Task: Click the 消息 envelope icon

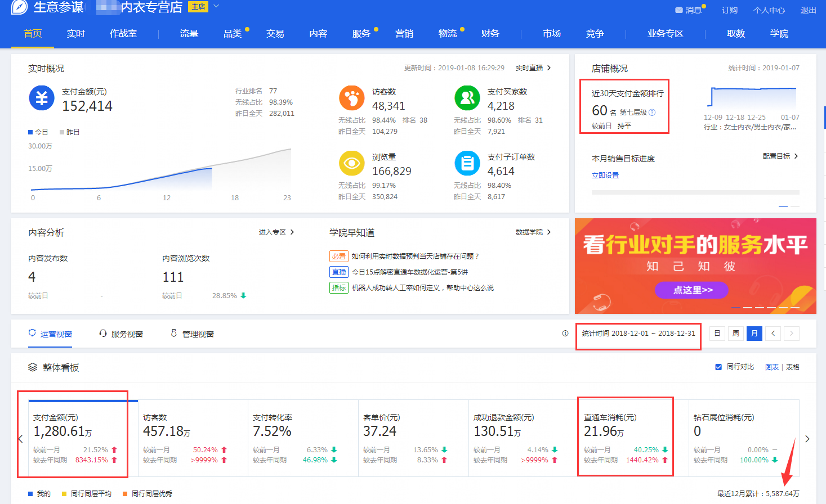Action: point(679,10)
